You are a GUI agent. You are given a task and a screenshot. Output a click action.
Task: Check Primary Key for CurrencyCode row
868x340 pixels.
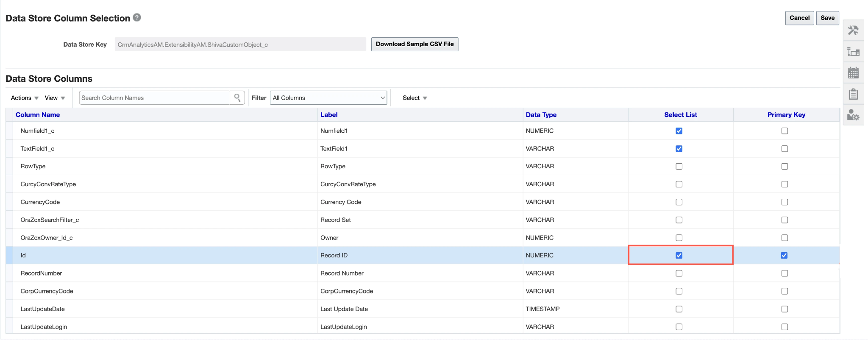(x=785, y=202)
